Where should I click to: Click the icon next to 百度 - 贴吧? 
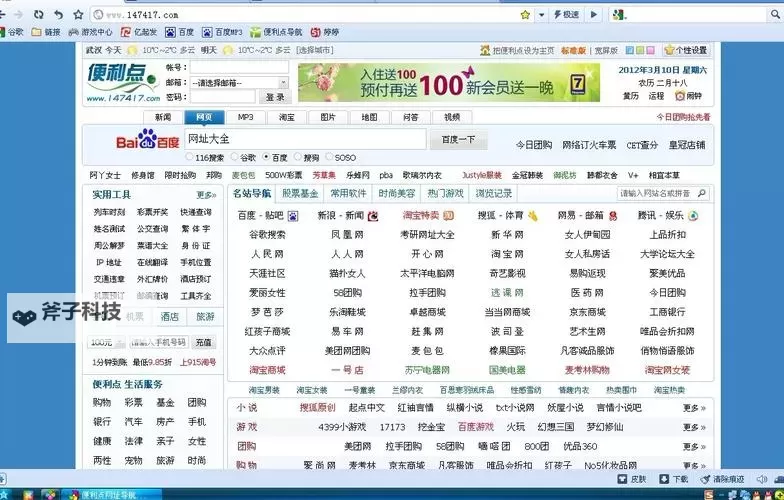pyautogui.click(x=293, y=216)
